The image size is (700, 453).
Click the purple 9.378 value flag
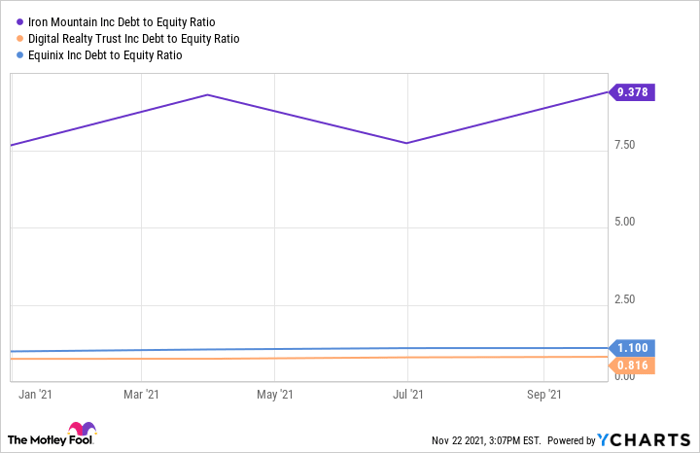tap(632, 92)
